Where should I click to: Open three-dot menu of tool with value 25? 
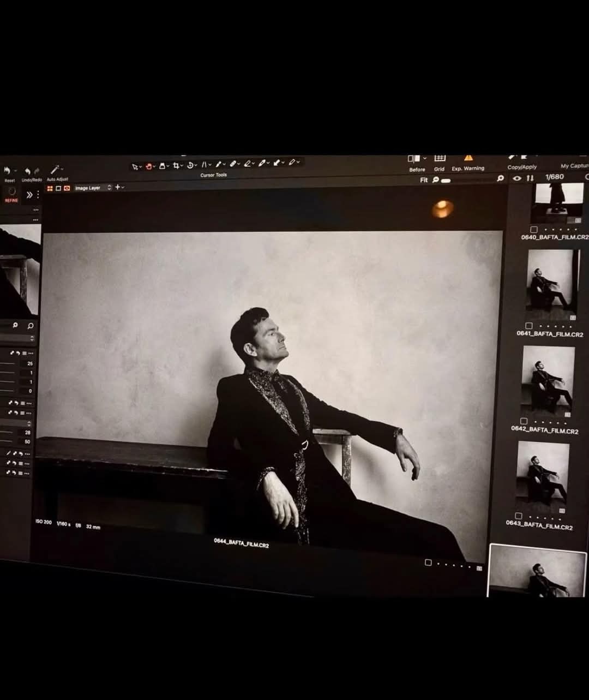coord(31,353)
